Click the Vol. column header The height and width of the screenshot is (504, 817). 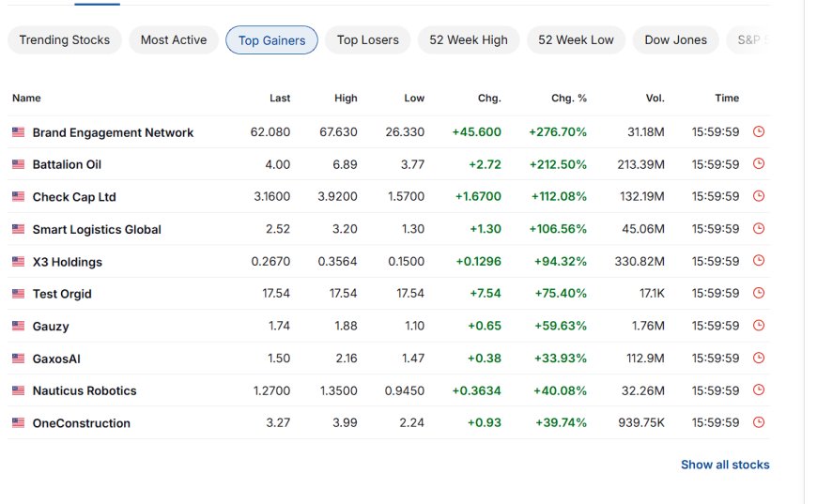655,98
